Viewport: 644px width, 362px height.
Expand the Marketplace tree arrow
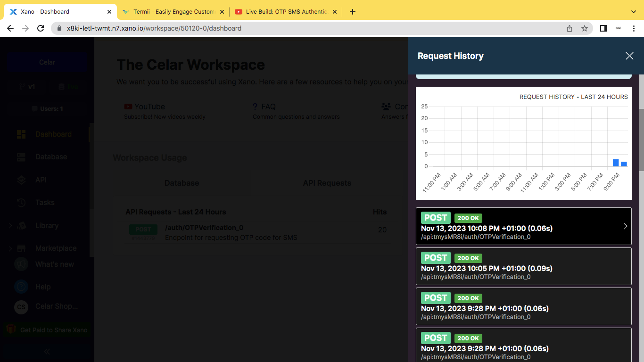(x=10, y=248)
